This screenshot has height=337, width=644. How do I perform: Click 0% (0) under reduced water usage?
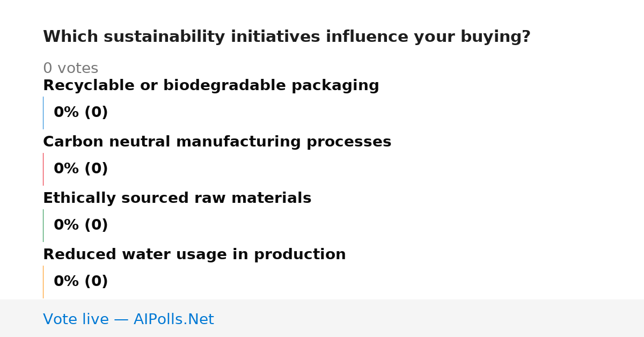80,282
